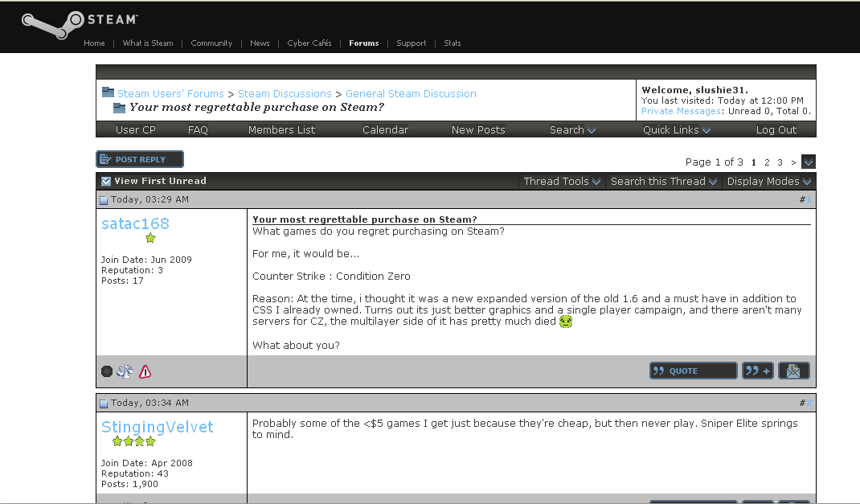Report satac168's post via the warning icon

coord(145,372)
